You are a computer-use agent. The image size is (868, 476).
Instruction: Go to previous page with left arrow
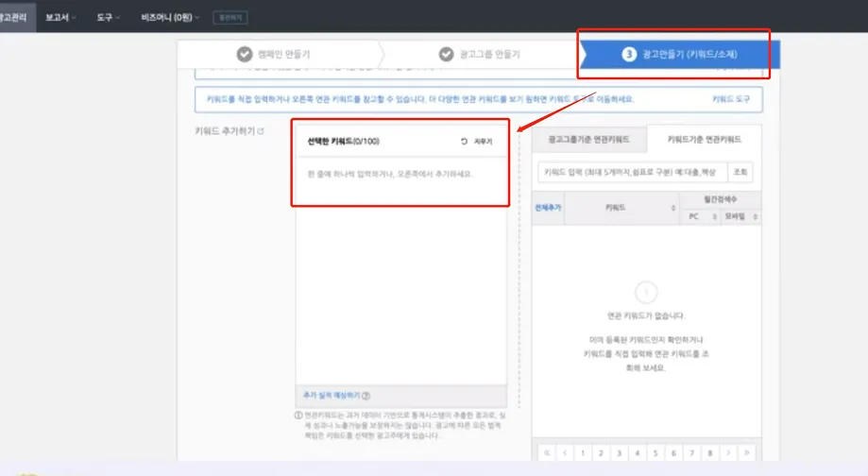click(565, 452)
